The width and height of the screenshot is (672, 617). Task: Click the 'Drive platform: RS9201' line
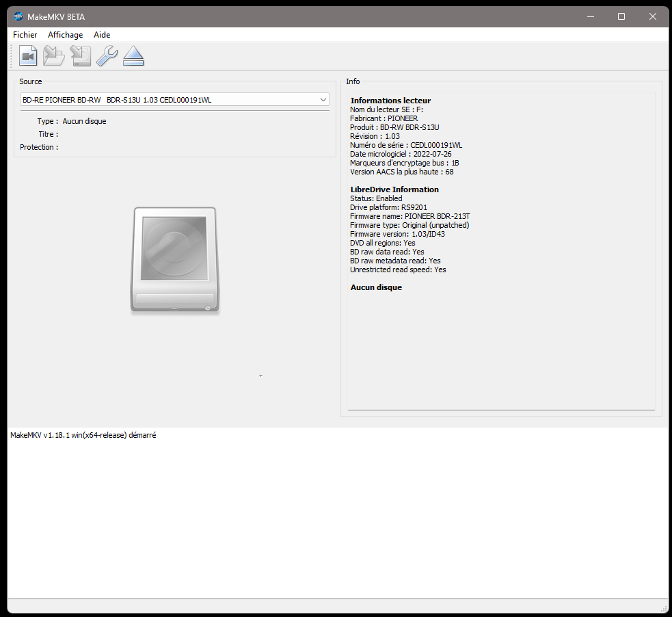coord(388,207)
